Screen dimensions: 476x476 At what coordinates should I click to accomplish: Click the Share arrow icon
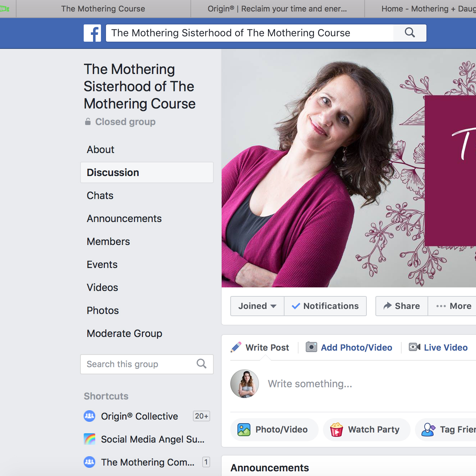388,306
